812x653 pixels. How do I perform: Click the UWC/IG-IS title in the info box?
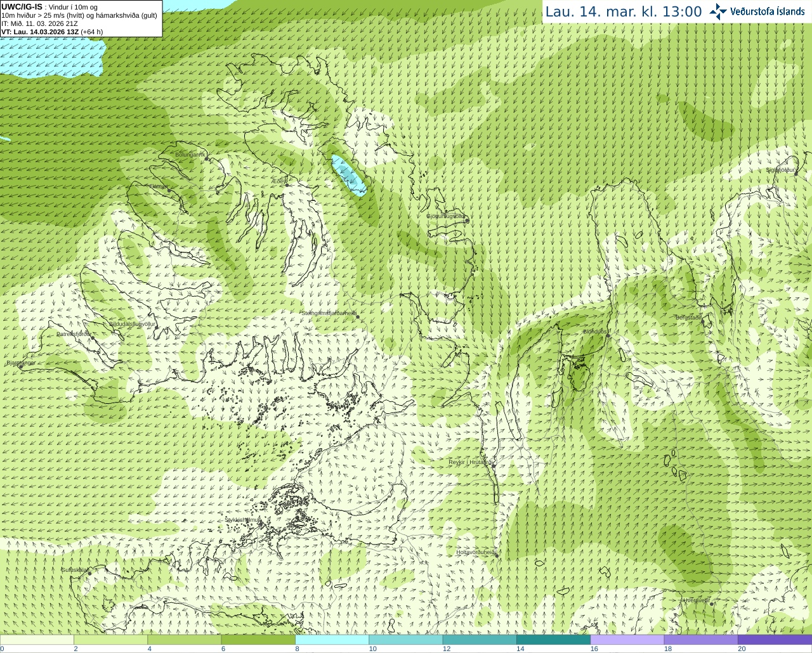pos(22,7)
